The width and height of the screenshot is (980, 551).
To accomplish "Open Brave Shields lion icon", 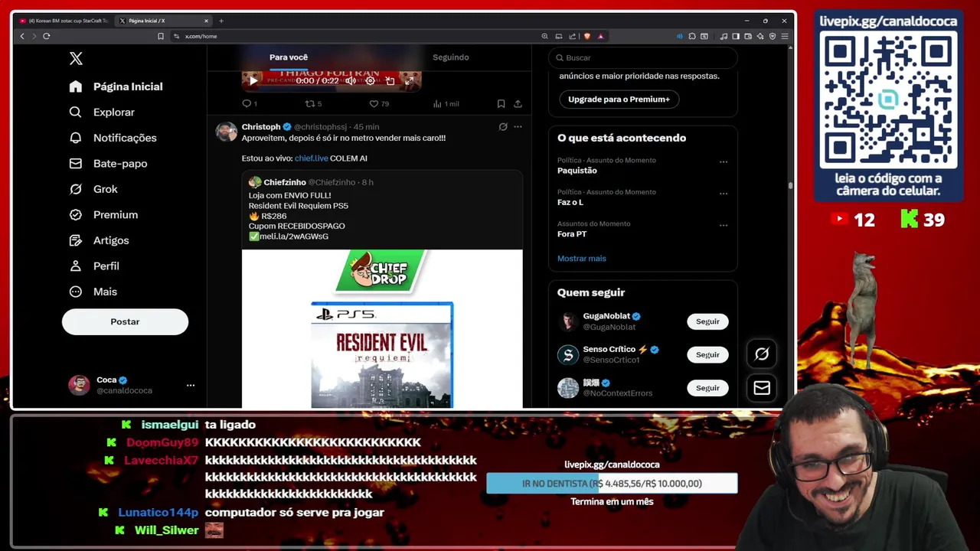I will (x=587, y=36).
